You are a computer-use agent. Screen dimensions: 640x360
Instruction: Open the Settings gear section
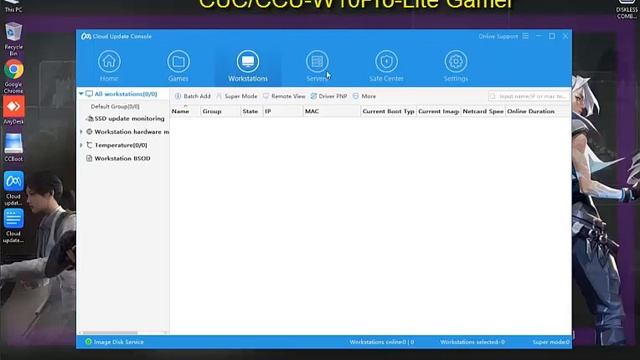pyautogui.click(x=456, y=66)
